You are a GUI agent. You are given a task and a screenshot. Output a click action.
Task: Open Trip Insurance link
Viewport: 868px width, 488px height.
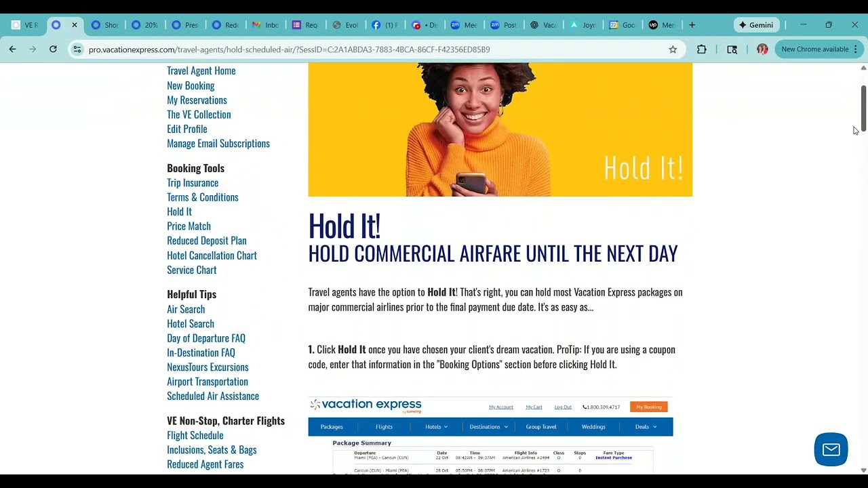pyautogui.click(x=193, y=182)
